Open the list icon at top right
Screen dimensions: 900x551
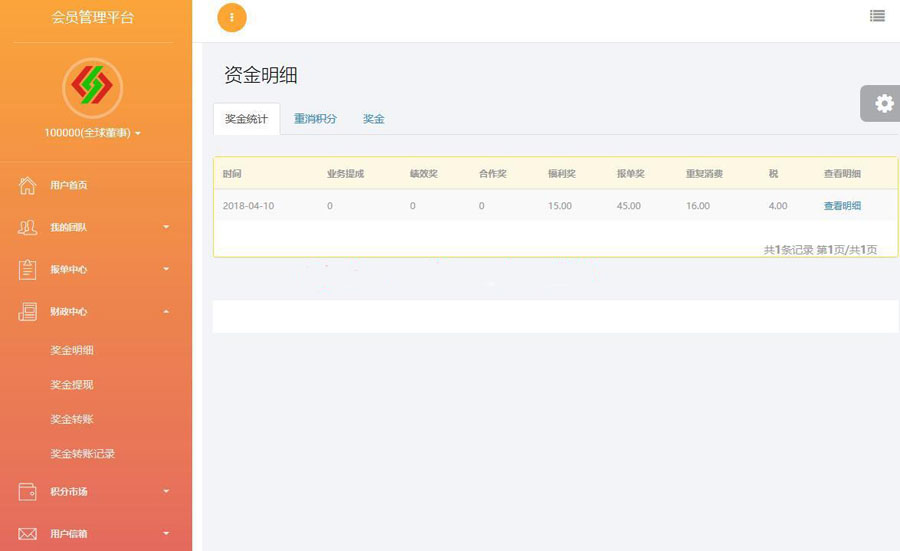[877, 15]
